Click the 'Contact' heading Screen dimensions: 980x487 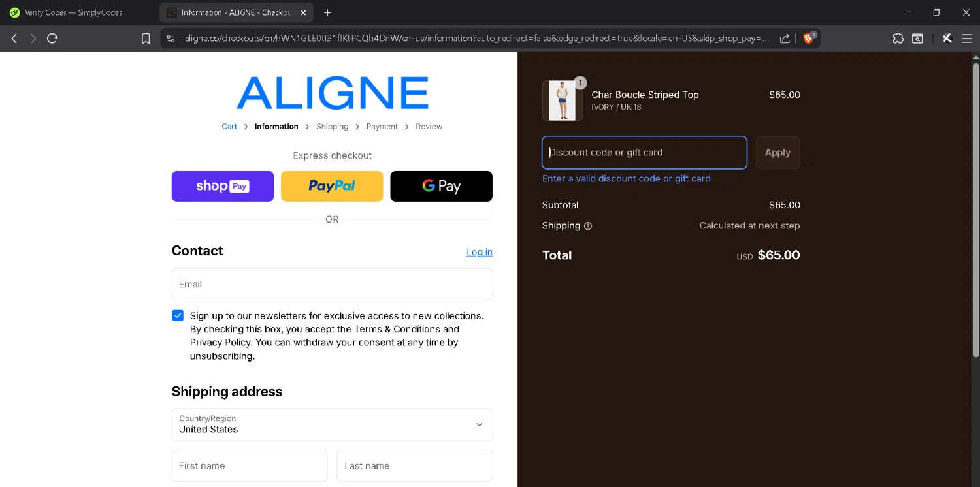(x=197, y=251)
